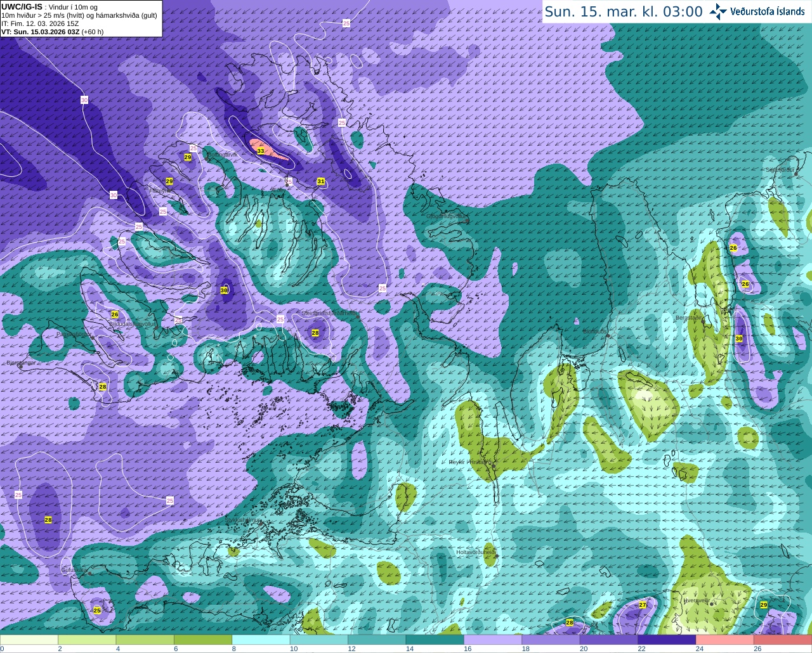
Task: Click the Veðurstofa Íslands logo
Action: 757,11
